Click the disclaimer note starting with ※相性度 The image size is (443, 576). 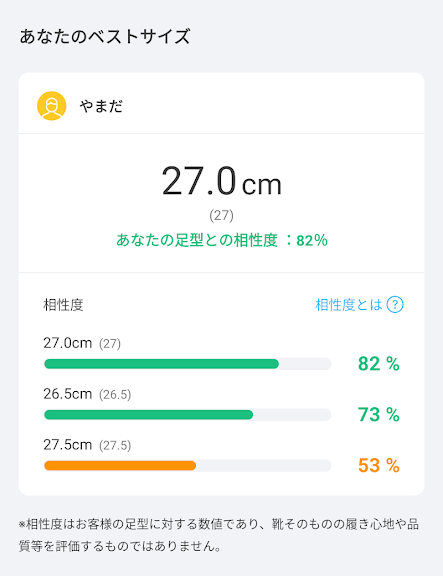click(219, 535)
